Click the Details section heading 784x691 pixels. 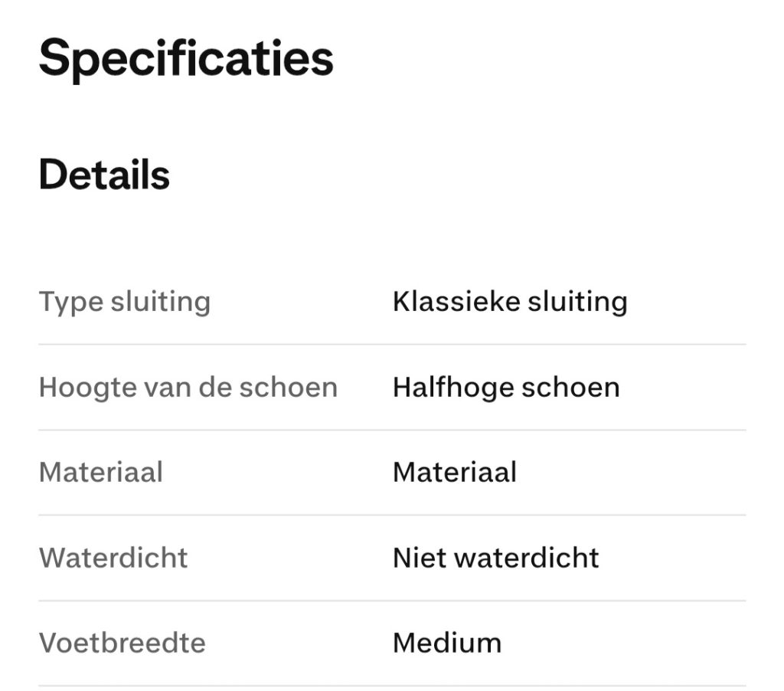pos(104,175)
